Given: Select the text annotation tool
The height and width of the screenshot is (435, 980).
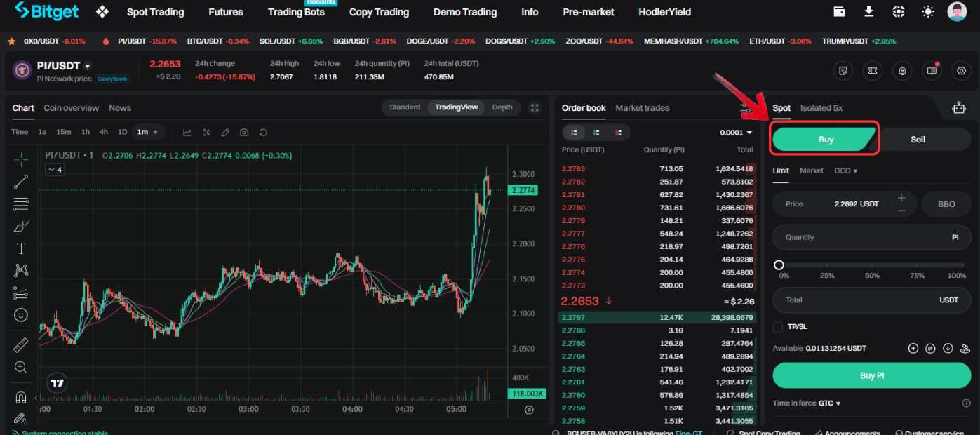Looking at the screenshot, I should (20, 248).
